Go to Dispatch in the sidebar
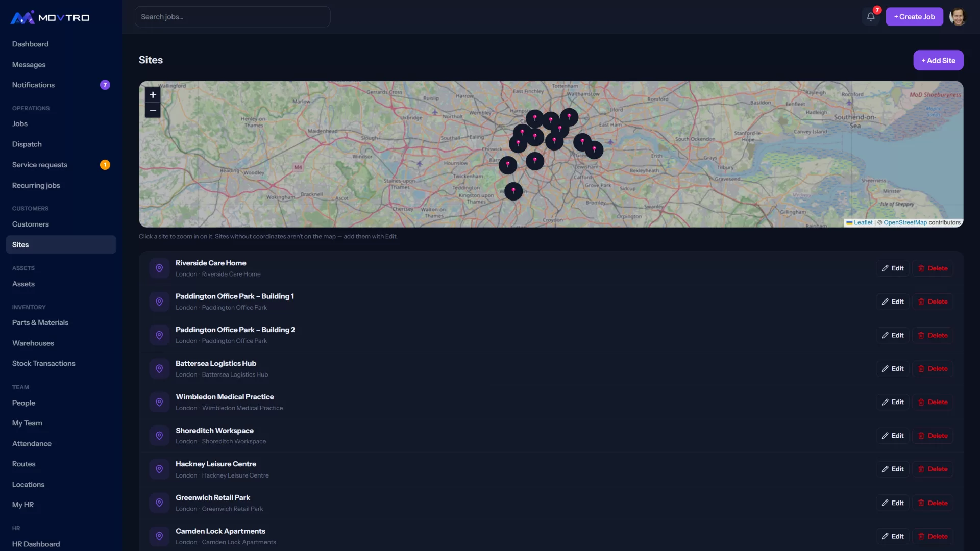This screenshot has width=980, height=551. pyautogui.click(x=61, y=144)
